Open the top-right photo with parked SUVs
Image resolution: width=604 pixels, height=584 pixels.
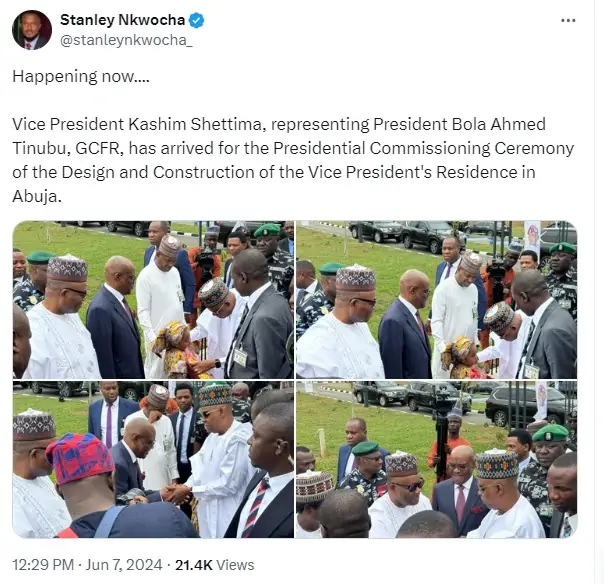click(436, 300)
